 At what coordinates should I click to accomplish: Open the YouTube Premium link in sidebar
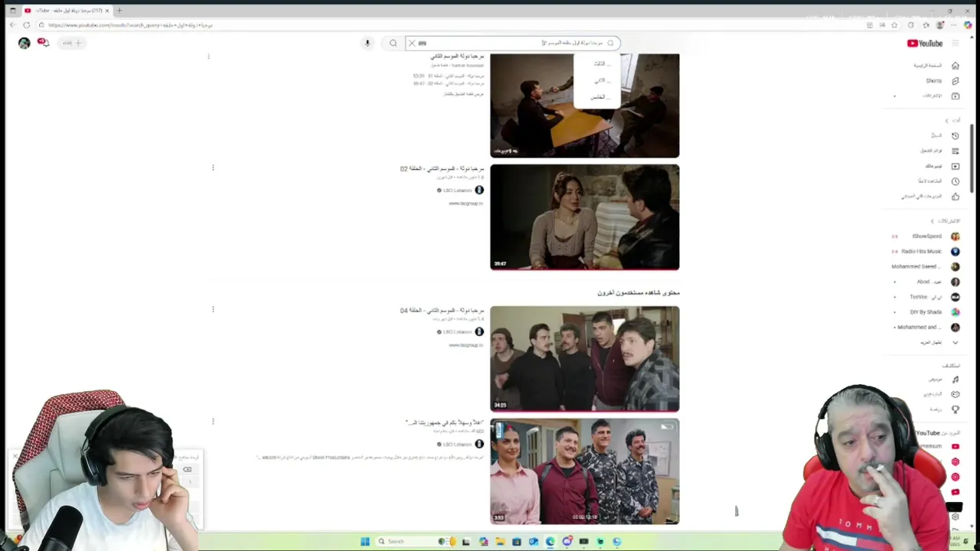tap(938, 446)
